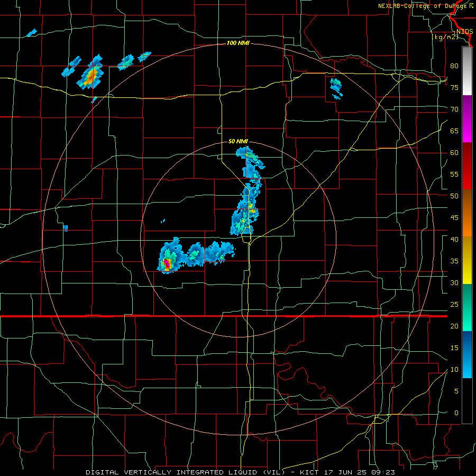Viewport: 476px width, 476px height.
Task: Click the 5 value on the color scale
Action: coord(456,391)
